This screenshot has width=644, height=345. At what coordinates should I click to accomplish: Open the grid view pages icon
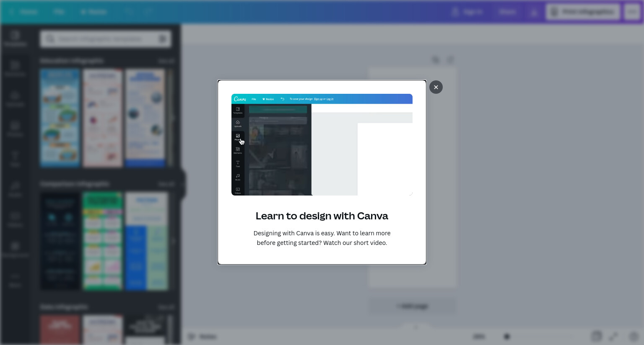coord(596,336)
